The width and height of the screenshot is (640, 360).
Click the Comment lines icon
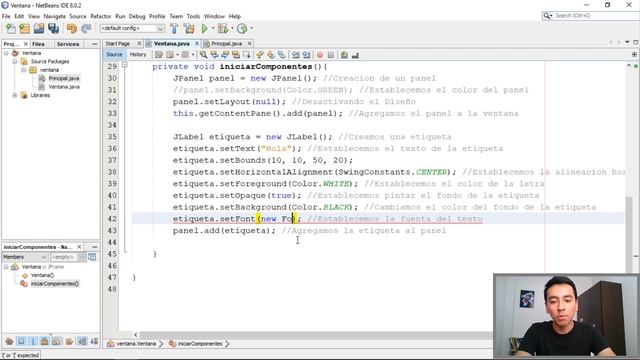pyautogui.click(x=344, y=55)
